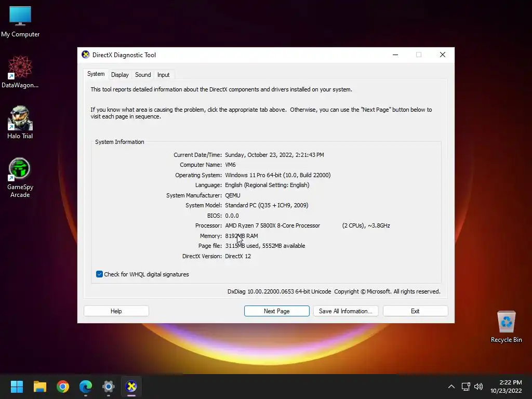Click the Windows Start button
532x399 pixels.
(17, 387)
